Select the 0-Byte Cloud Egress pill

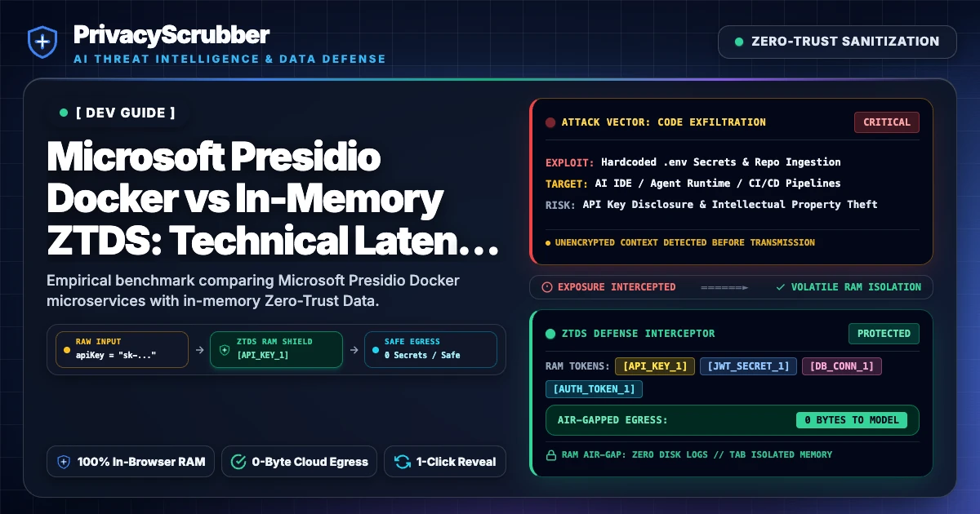tap(300, 462)
